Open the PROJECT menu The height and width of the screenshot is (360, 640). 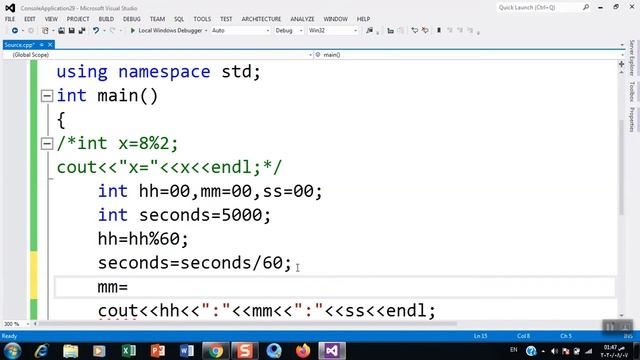[78, 19]
